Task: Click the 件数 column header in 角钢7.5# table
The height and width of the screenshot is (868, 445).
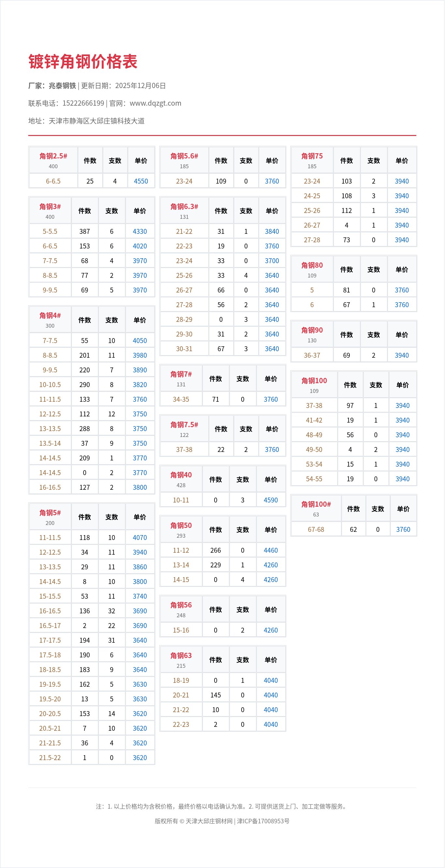Action: click(x=221, y=429)
